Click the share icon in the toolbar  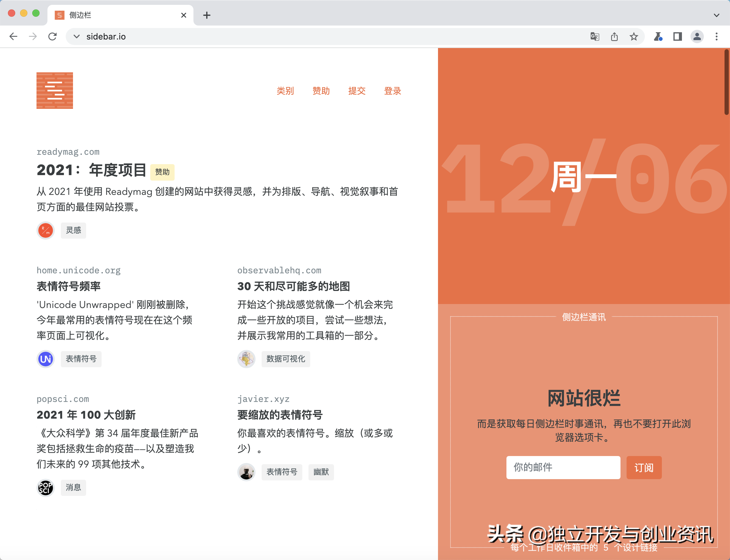coord(614,36)
